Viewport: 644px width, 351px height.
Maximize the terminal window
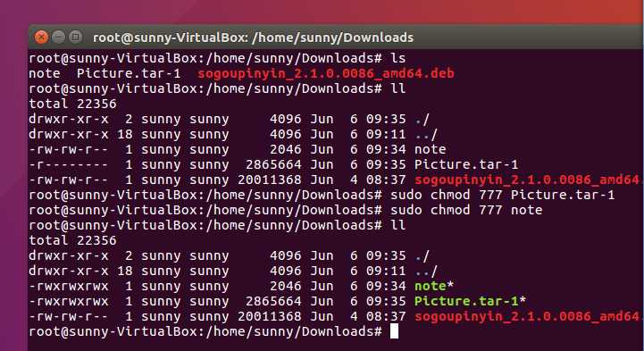(x=75, y=38)
